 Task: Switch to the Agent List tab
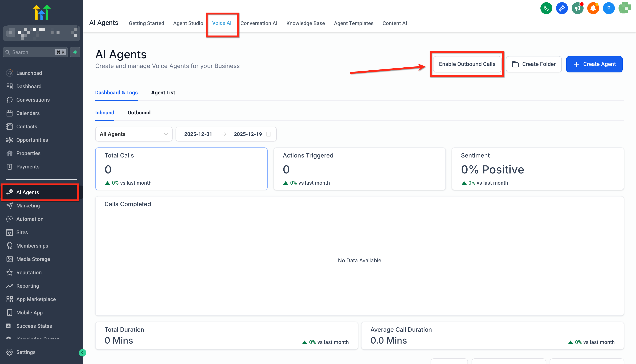tap(163, 92)
